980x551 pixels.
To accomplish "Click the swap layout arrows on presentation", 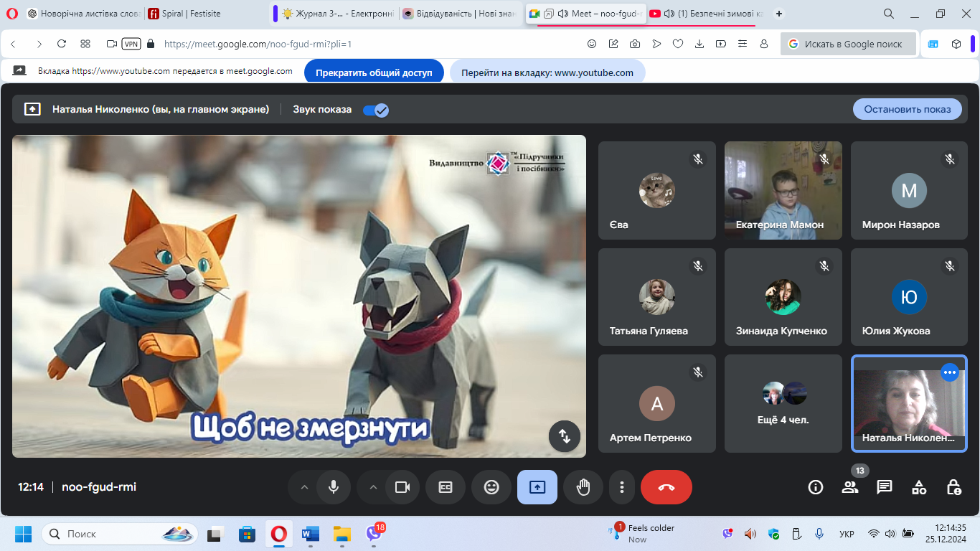I will [x=565, y=435].
